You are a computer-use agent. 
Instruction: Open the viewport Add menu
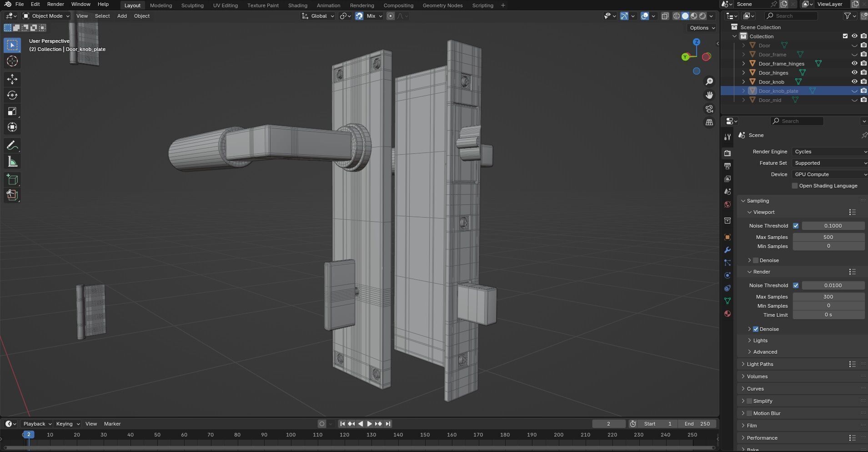pyautogui.click(x=122, y=16)
